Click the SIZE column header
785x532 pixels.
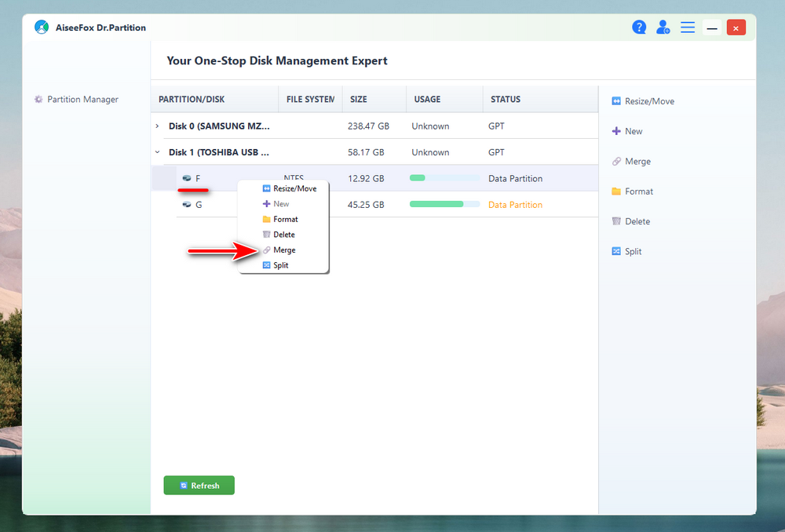click(x=359, y=100)
